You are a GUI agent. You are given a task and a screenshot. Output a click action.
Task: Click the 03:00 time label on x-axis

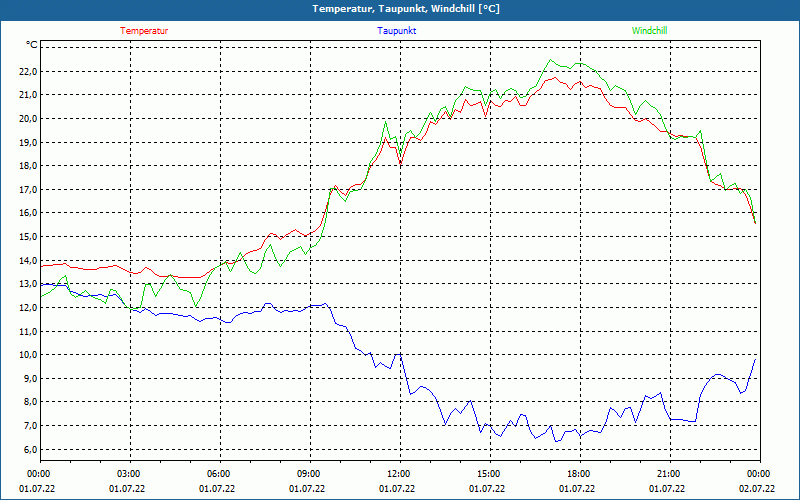(130, 474)
